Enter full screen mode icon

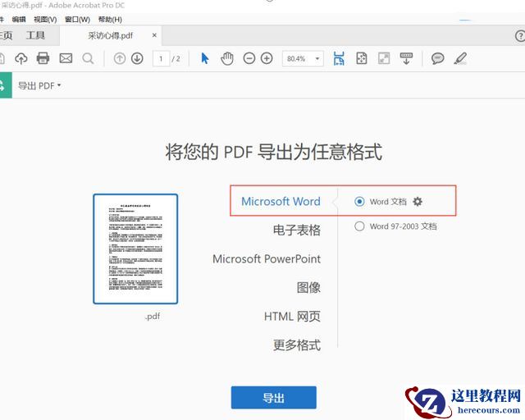tap(384, 58)
